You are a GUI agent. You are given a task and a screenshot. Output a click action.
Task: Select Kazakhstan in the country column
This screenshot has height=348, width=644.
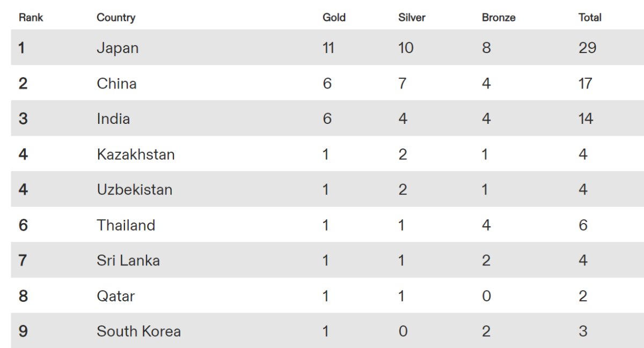point(136,154)
